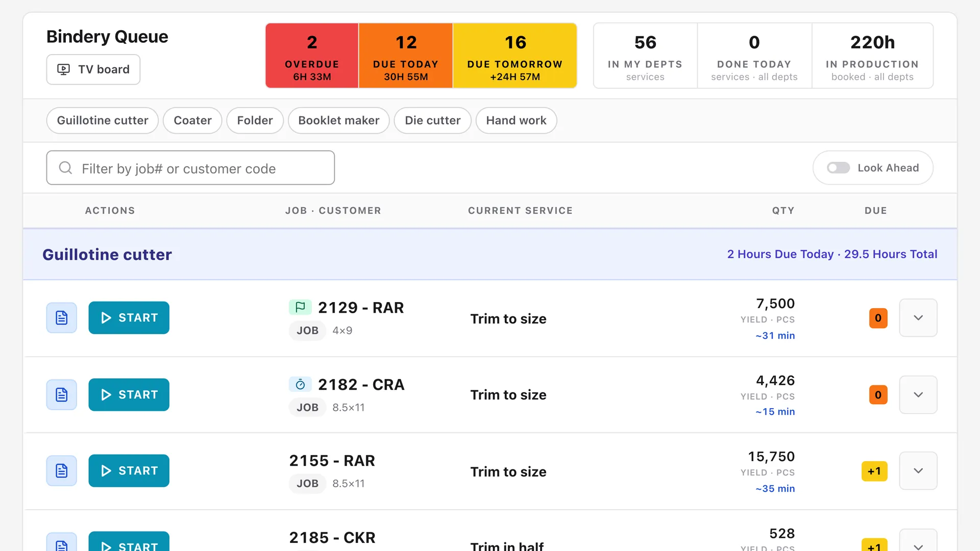This screenshot has height=551, width=980.
Task: Click the search magnifier icon
Action: click(x=65, y=168)
